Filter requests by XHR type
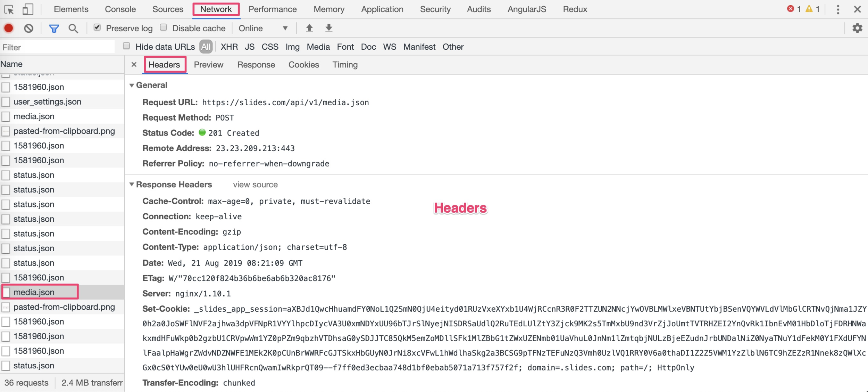 (229, 47)
